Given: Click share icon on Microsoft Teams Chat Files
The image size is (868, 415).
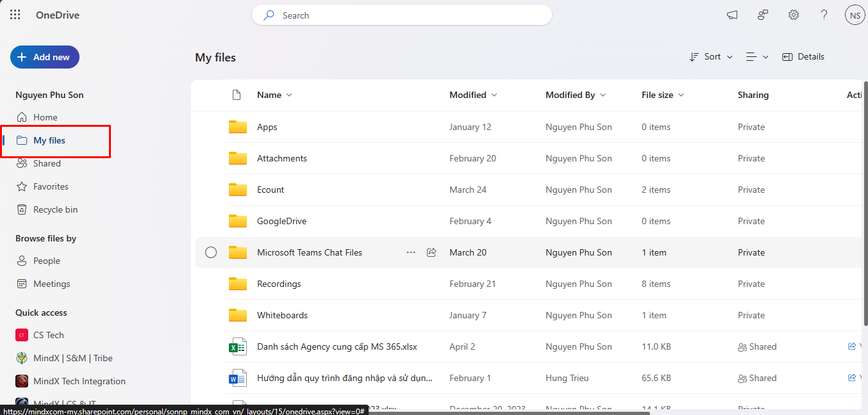Looking at the screenshot, I should [x=431, y=252].
